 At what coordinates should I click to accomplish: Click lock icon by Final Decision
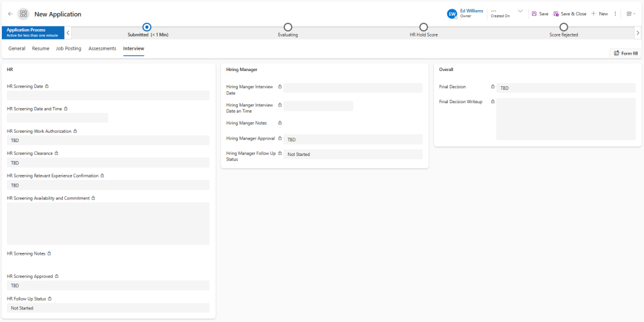[x=493, y=87]
